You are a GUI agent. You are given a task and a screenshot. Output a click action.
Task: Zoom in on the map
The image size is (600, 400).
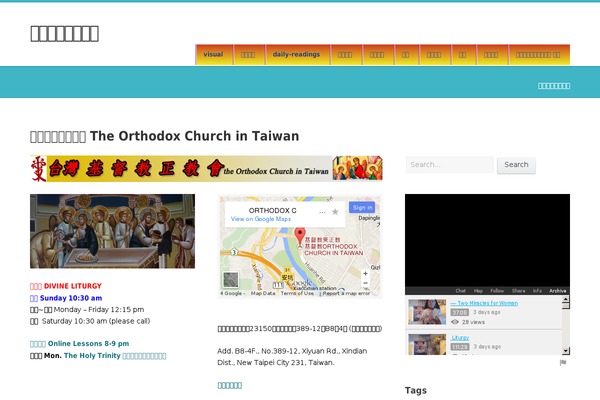point(365,274)
